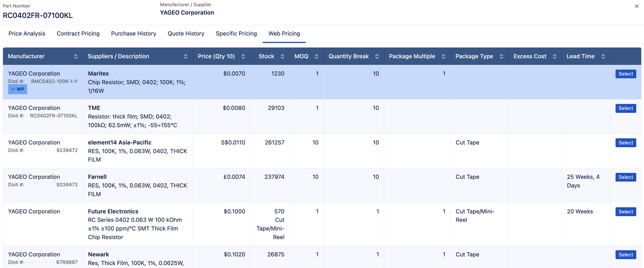644x268 pixels.
Task: Click Lead Time sort icon
Action: pyautogui.click(x=603, y=56)
